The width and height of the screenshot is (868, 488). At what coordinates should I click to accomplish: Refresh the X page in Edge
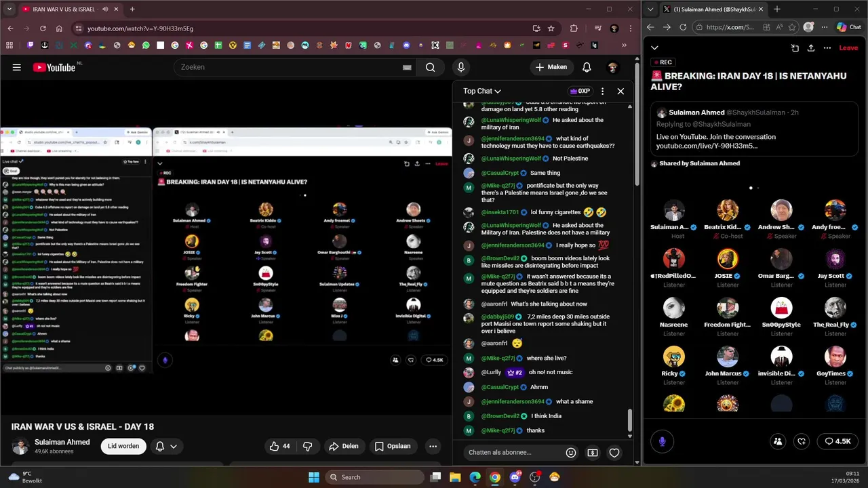[x=683, y=27]
